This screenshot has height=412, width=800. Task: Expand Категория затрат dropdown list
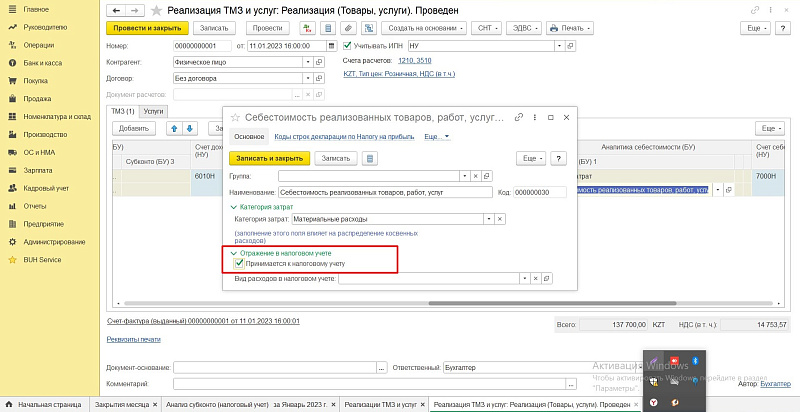[488, 218]
